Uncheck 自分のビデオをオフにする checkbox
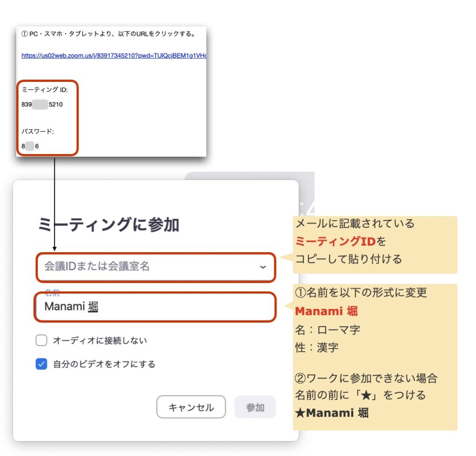 tap(41, 364)
